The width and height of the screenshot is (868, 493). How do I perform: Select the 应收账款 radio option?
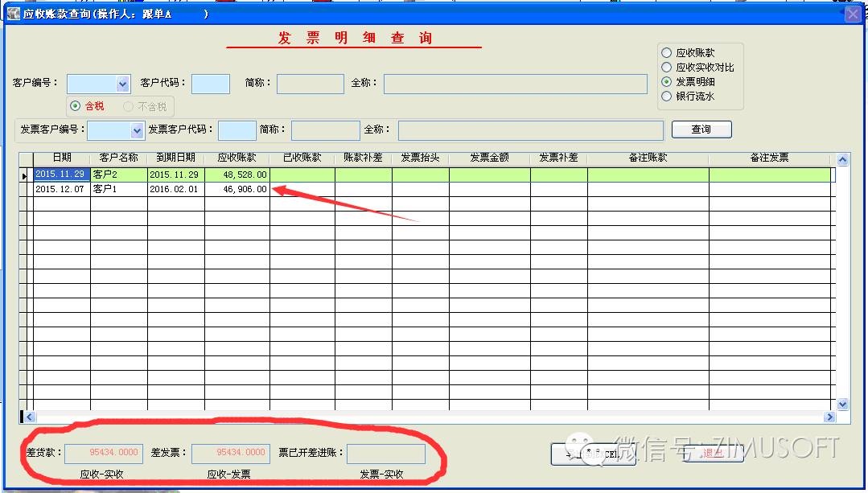click(666, 53)
